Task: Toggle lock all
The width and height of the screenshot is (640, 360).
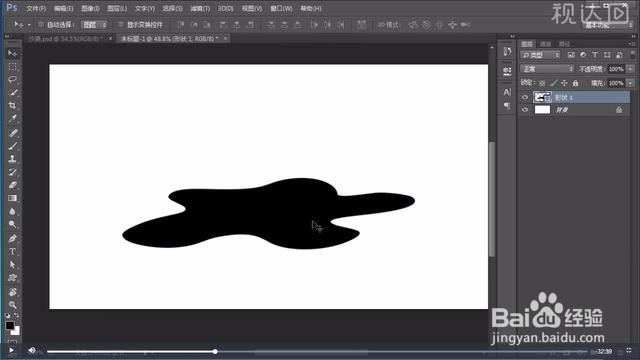Action: [575, 83]
